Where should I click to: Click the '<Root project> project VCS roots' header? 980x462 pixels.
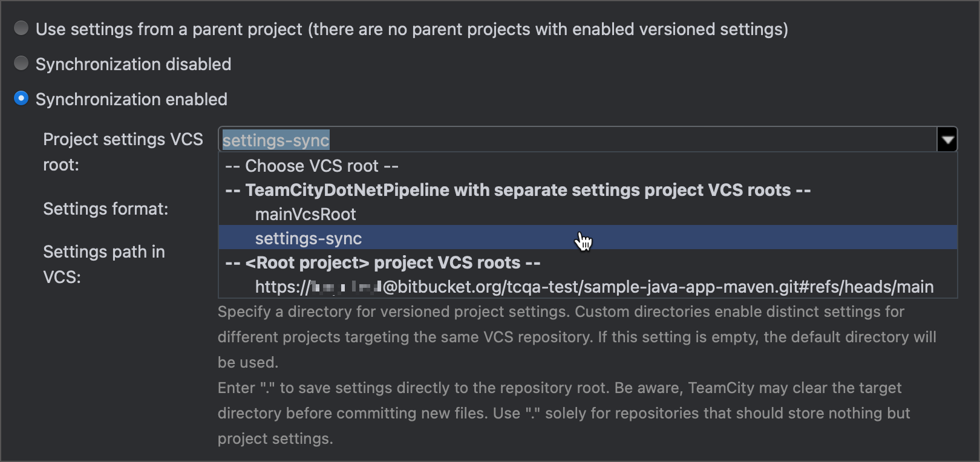pyautogui.click(x=383, y=262)
